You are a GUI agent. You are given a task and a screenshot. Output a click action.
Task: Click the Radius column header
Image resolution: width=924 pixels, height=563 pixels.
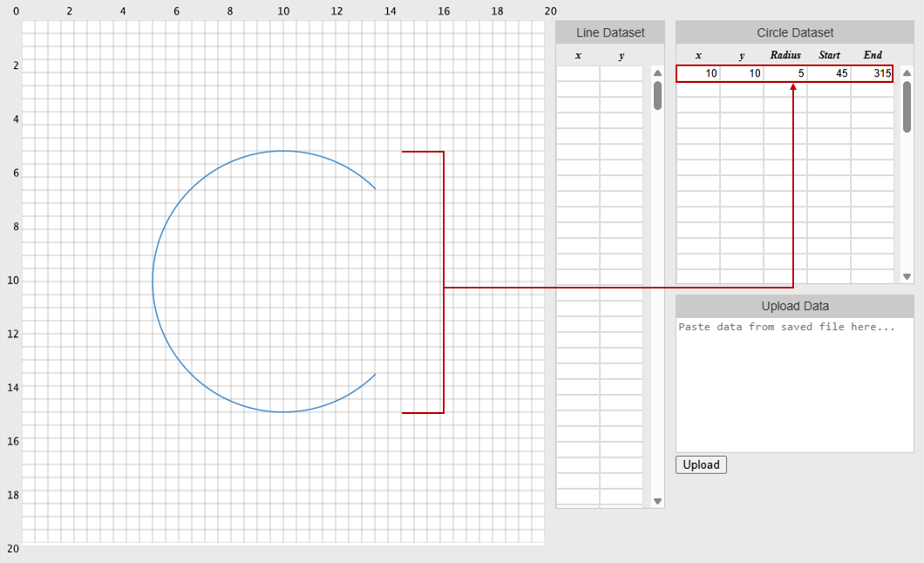click(x=785, y=55)
